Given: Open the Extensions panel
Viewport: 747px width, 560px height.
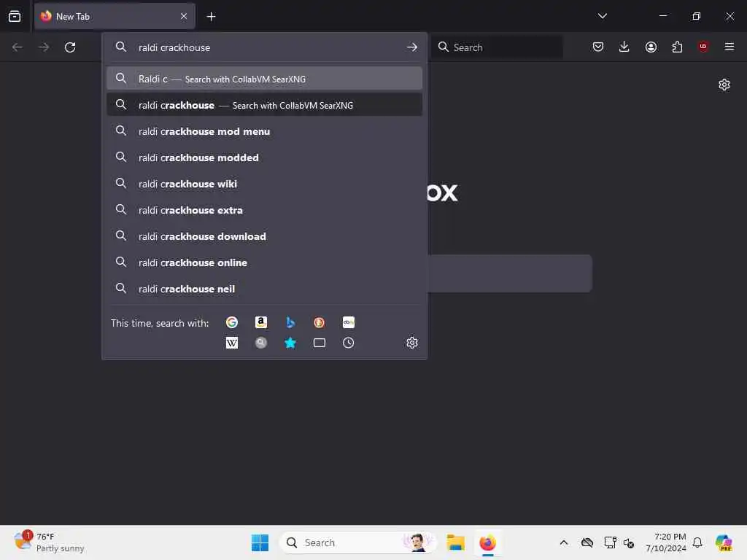Looking at the screenshot, I should click(677, 47).
